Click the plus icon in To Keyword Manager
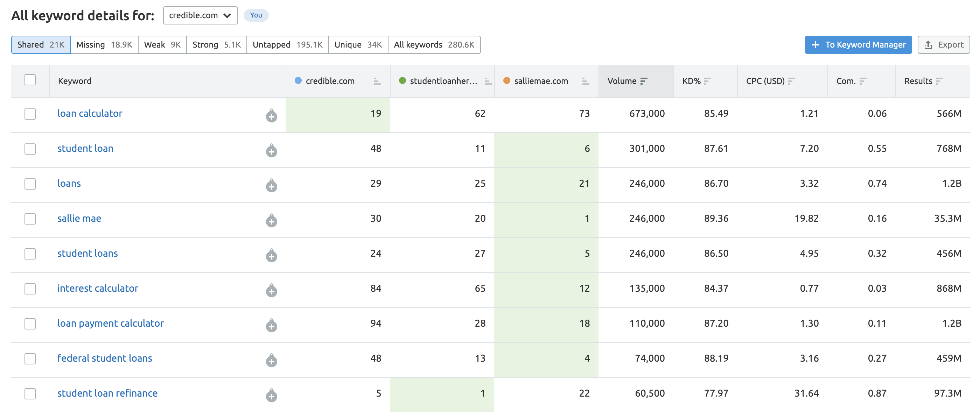Screen dimensions: 980x412 (x=815, y=45)
